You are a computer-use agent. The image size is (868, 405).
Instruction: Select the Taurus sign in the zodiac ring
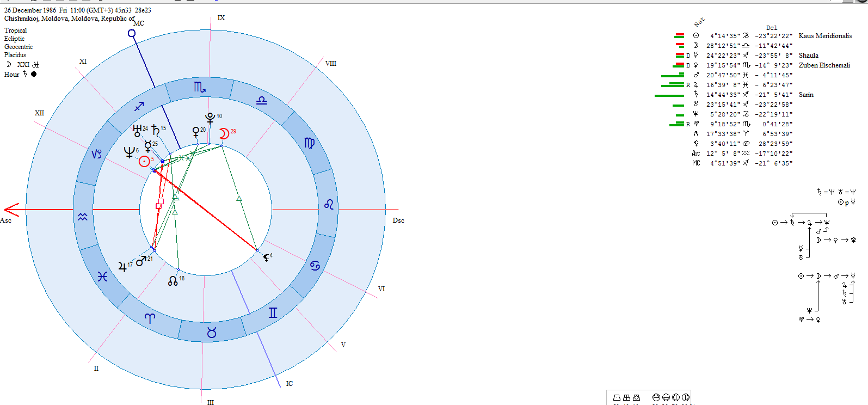point(212,332)
